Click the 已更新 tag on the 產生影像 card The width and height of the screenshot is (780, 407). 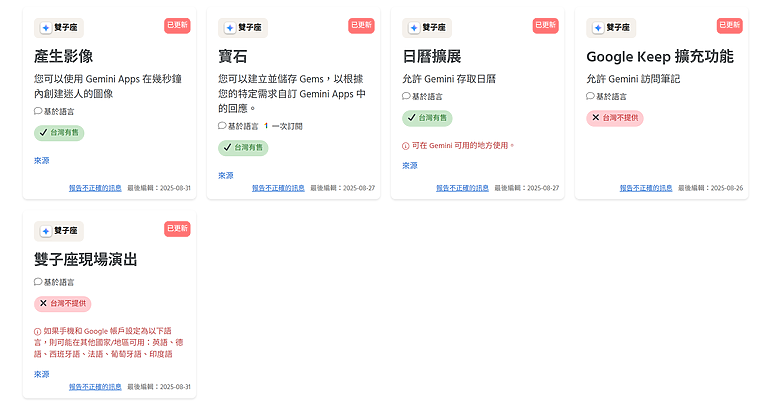coord(177,25)
